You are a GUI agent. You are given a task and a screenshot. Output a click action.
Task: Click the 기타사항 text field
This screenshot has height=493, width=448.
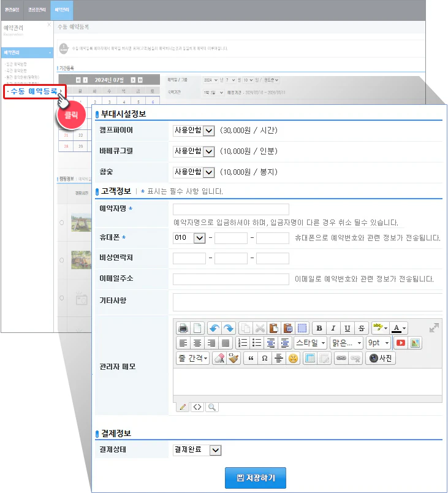click(308, 302)
